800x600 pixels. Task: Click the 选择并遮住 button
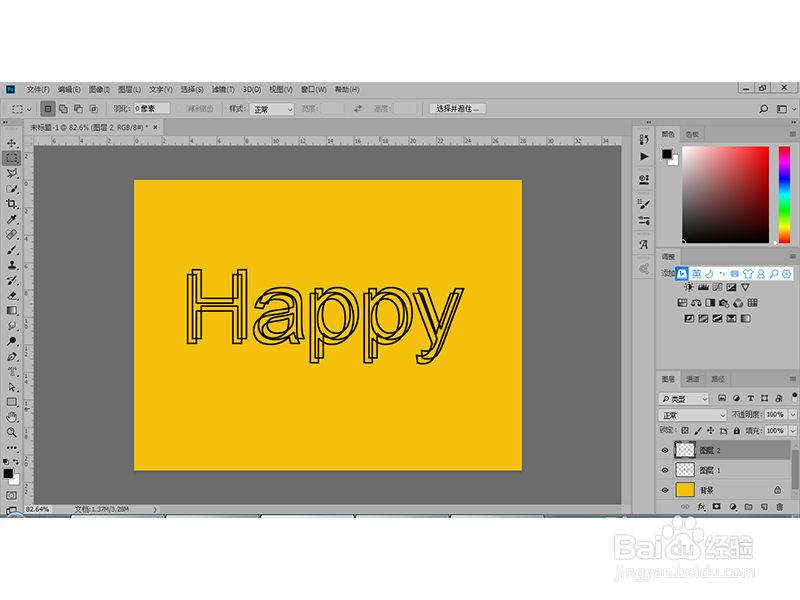pos(458,109)
